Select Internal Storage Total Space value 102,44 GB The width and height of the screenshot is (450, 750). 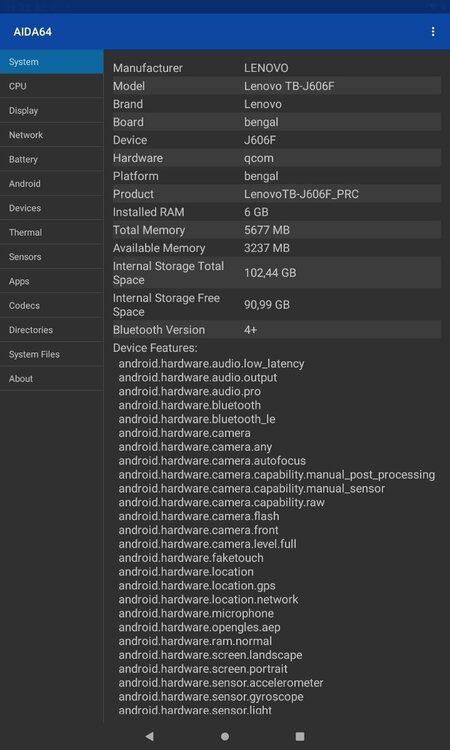(x=270, y=273)
